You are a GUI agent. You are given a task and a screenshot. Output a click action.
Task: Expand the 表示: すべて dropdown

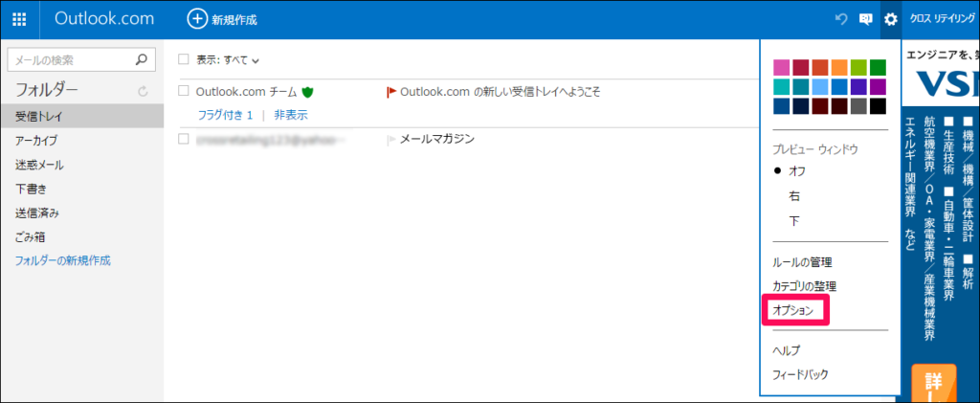tap(229, 59)
